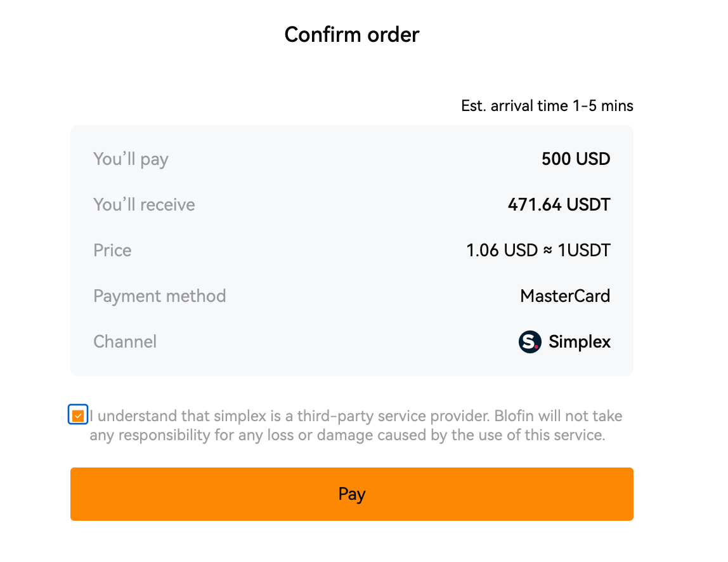Click the third-party service provider disclaimer text
The width and height of the screenshot is (728, 562).
356,415
